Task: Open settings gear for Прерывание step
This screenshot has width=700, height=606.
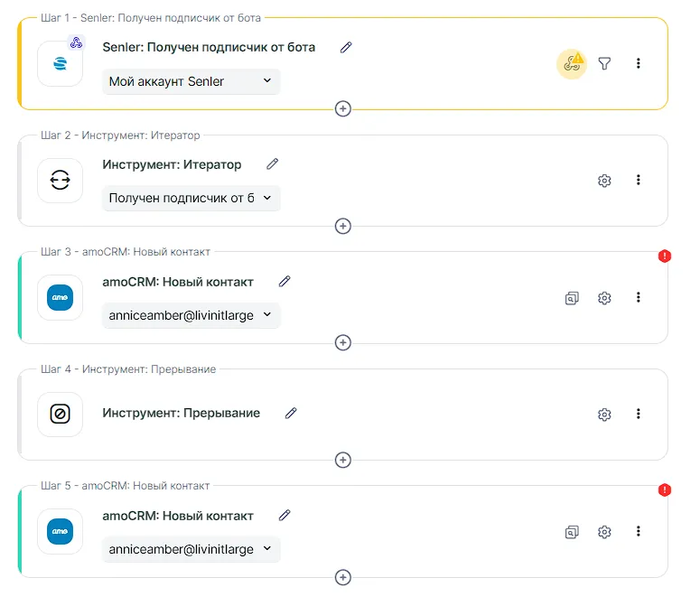Action: (605, 415)
